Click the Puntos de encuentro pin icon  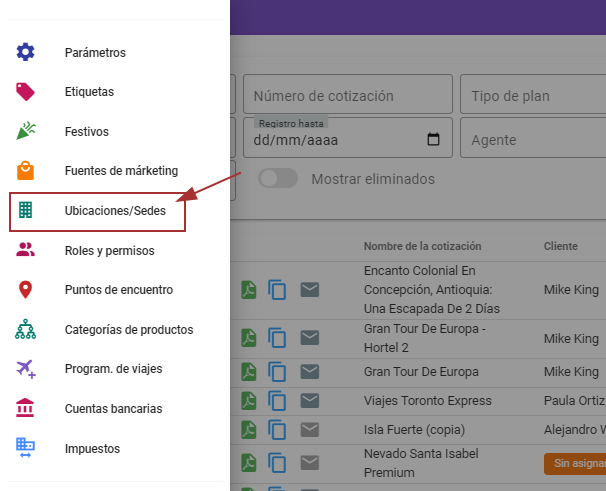coord(26,290)
